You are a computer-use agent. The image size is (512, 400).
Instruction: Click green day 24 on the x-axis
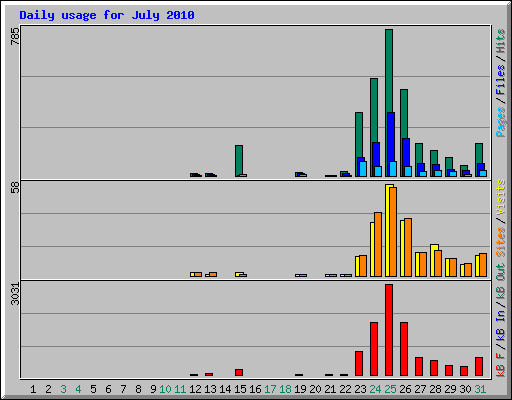click(x=375, y=389)
